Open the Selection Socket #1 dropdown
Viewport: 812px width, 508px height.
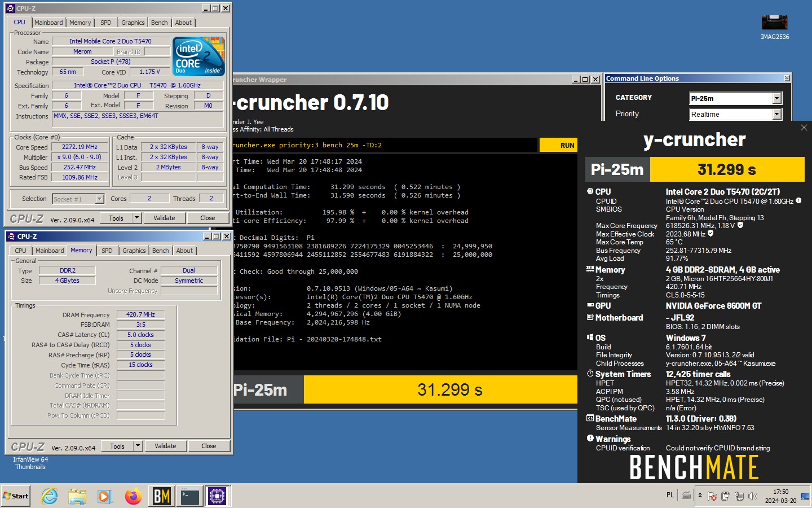(x=78, y=199)
